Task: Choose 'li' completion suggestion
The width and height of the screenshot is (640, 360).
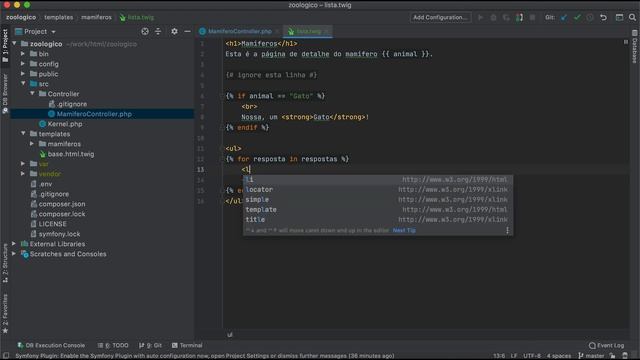Action: (378, 180)
